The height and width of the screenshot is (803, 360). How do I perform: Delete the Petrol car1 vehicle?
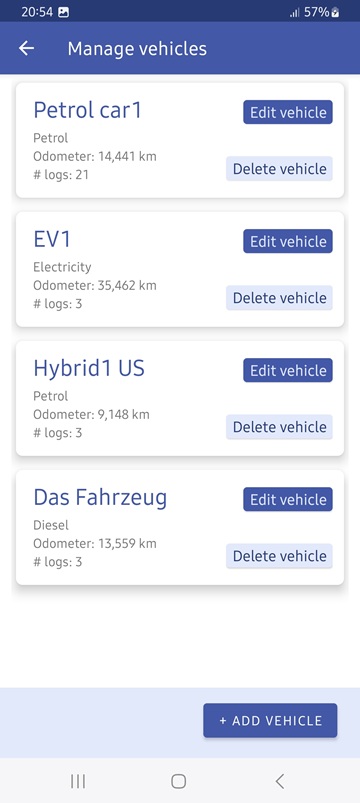click(x=280, y=168)
